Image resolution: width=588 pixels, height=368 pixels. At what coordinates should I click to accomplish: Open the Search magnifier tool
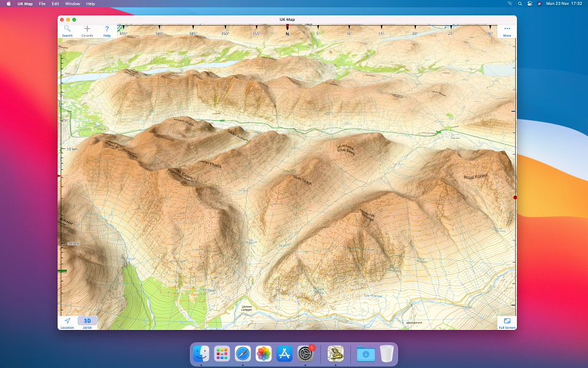point(66,29)
